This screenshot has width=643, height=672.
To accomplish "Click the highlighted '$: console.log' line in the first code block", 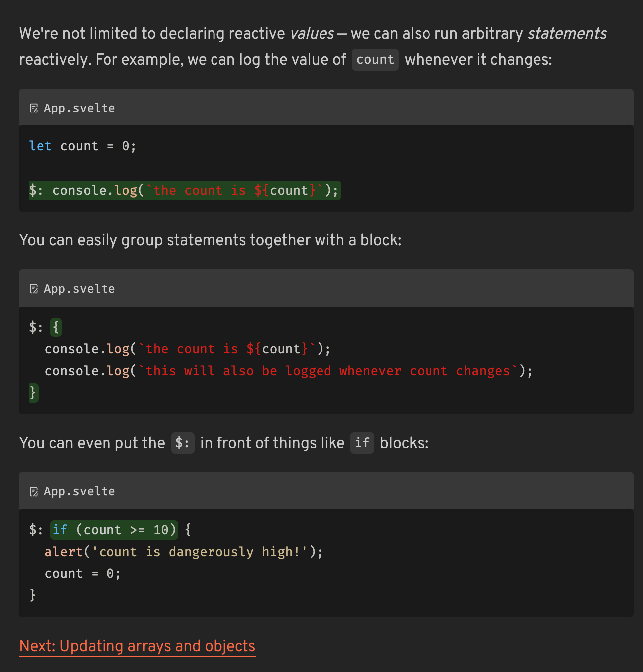I will point(185,190).
